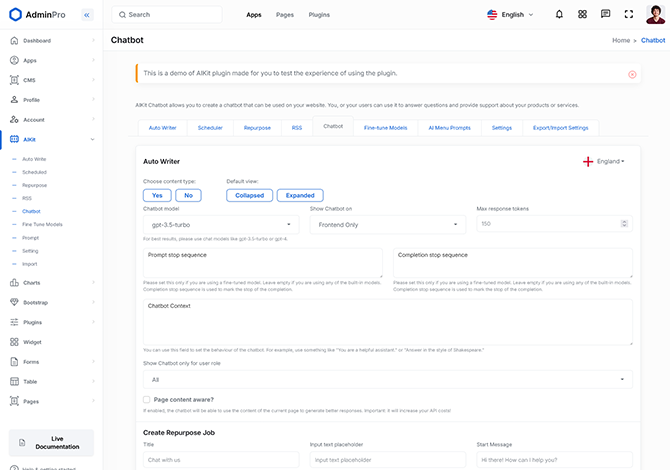Open the Scheduler tab
Screen dimensions: 670x470
point(210,128)
